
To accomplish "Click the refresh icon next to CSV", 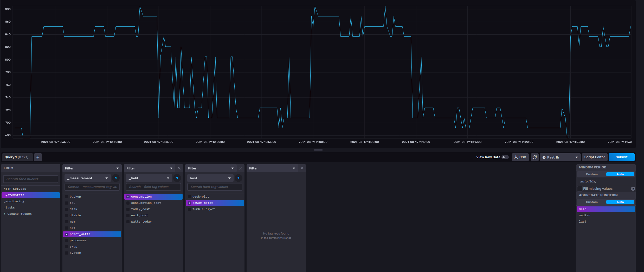I will [x=534, y=157].
